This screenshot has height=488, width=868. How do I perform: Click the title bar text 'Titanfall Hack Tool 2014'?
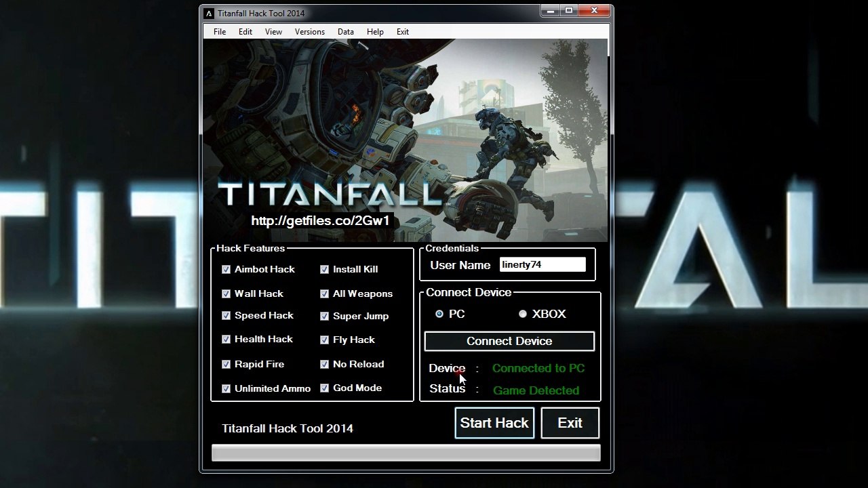[261, 14]
